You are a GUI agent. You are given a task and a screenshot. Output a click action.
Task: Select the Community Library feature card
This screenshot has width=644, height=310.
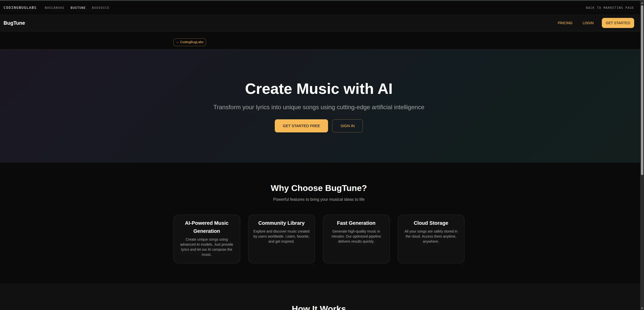click(281, 239)
